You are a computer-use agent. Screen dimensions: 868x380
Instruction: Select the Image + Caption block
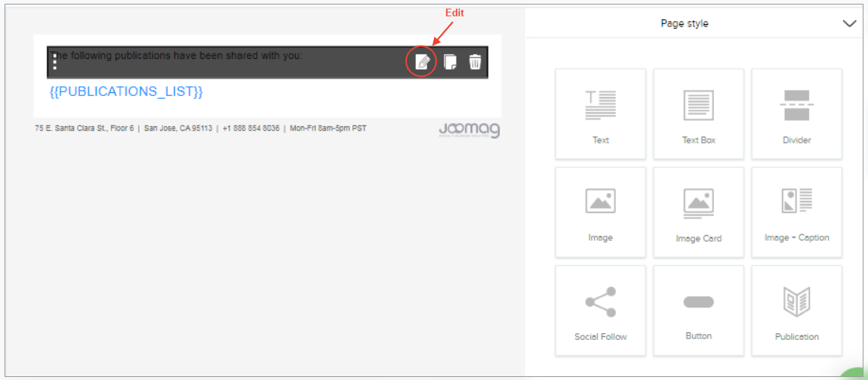[x=796, y=212]
